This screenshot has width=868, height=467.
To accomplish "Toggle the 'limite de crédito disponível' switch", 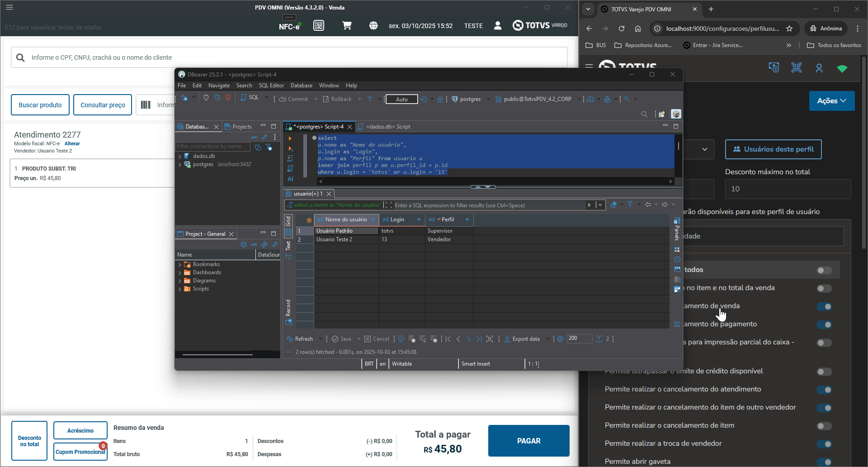I will tap(824, 372).
